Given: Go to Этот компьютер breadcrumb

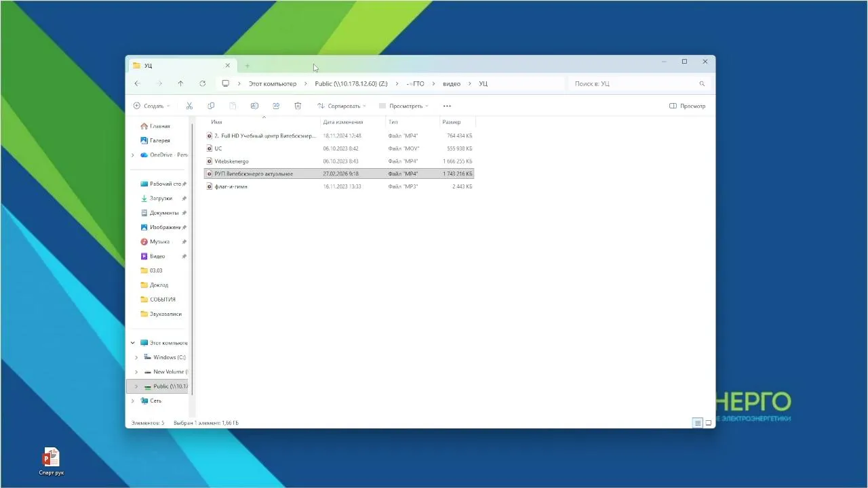Looking at the screenshot, I should pyautogui.click(x=273, y=83).
